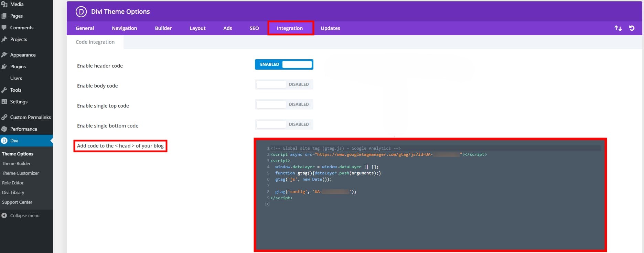
Task: Click the Divi menu D icon
Action: [4, 141]
